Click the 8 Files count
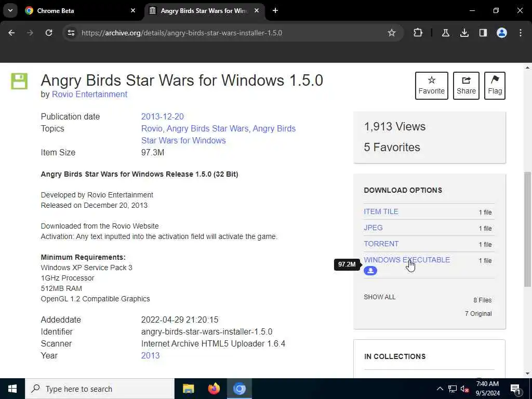The width and height of the screenshot is (532, 399). click(x=483, y=300)
